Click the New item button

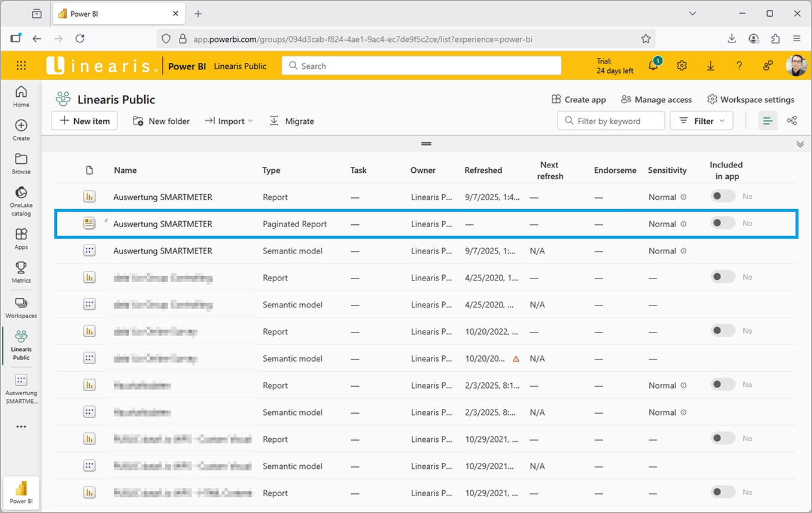84,121
